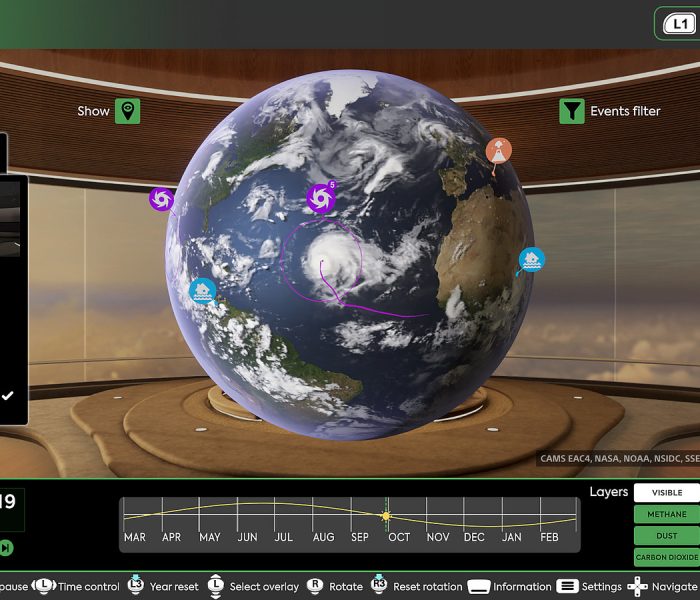
Task: Click the checkmark in the left panel
Action: tap(7, 396)
